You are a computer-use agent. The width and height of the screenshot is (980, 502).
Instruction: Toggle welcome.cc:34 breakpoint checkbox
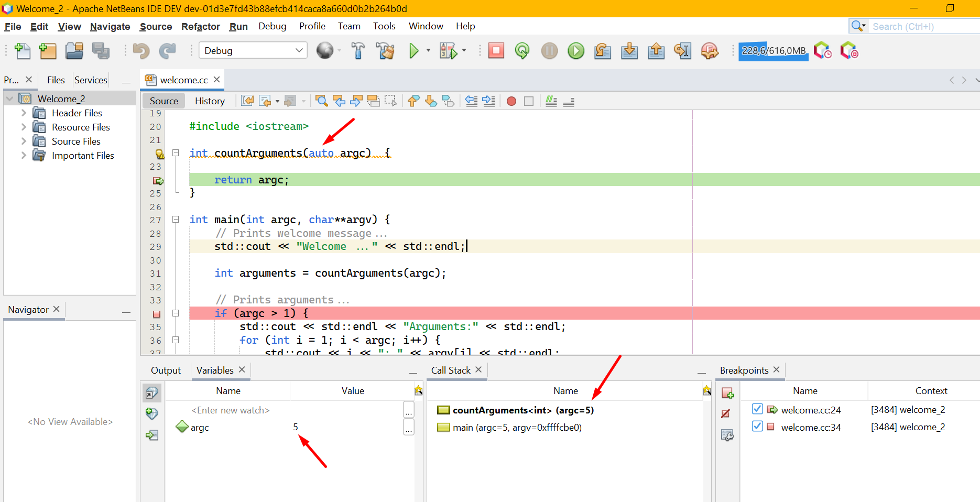(x=757, y=427)
